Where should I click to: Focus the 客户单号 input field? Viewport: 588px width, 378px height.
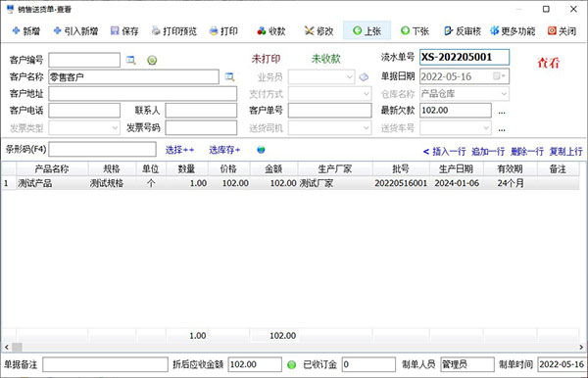(329, 111)
